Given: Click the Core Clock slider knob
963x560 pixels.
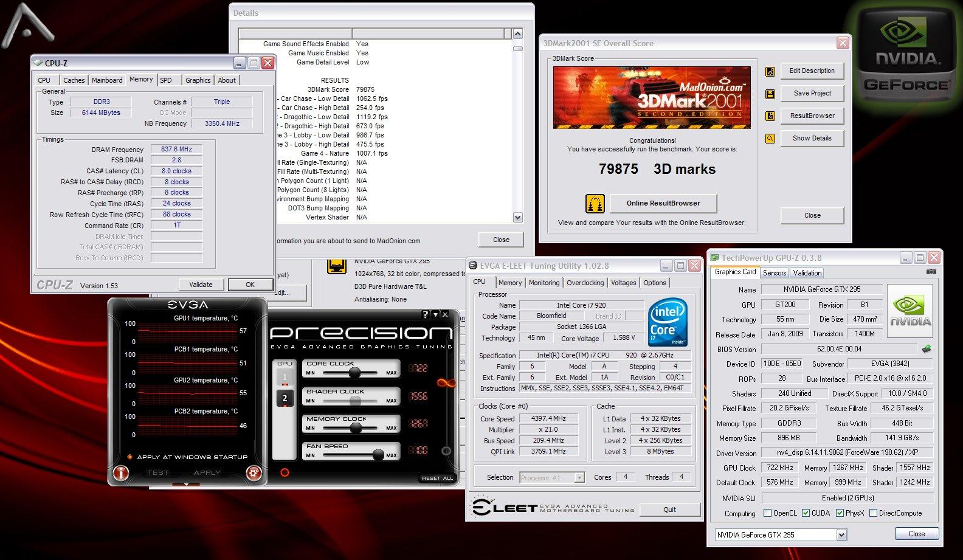Looking at the screenshot, I should 354,373.
